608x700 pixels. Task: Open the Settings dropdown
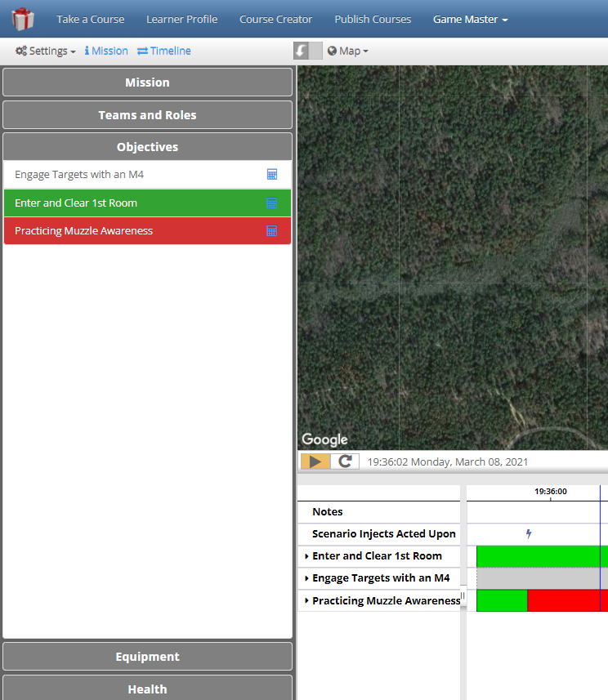coord(45,51)
